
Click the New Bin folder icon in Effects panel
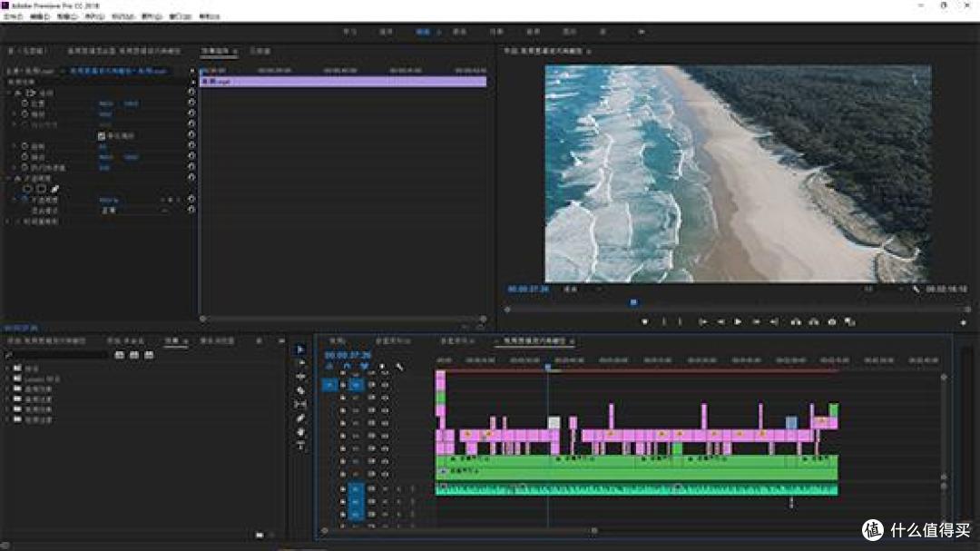coord(260,535)
